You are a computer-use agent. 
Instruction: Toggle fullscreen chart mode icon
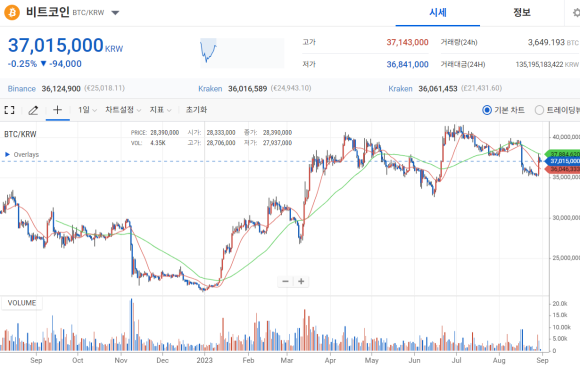9,110
